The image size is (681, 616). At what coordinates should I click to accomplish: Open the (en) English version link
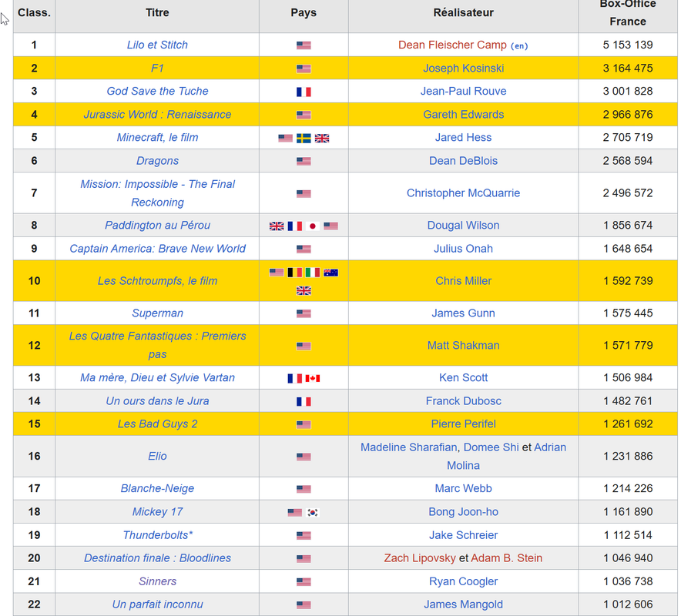[x=519, y=46]
